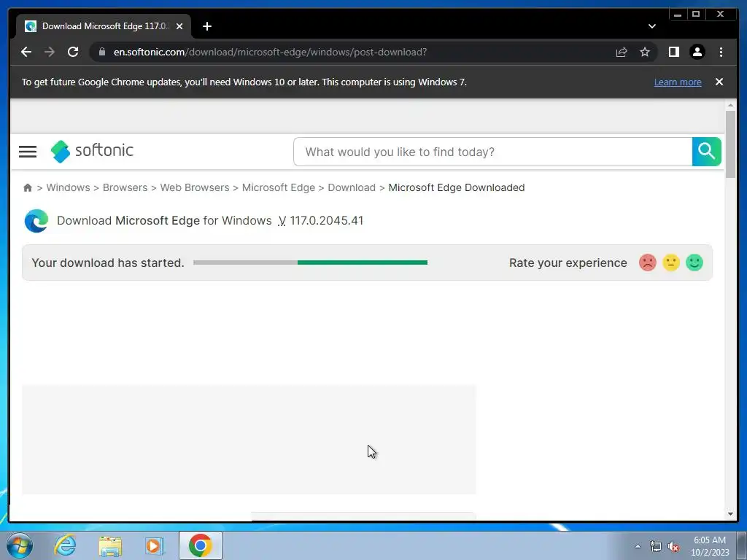Screen dimensions: 747x560
Task: Click the browser forward arrow
Action: [50, 52]
